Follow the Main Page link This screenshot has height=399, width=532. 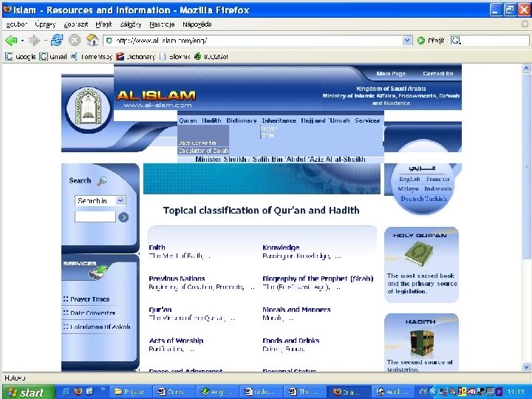(x=391, y=74)
